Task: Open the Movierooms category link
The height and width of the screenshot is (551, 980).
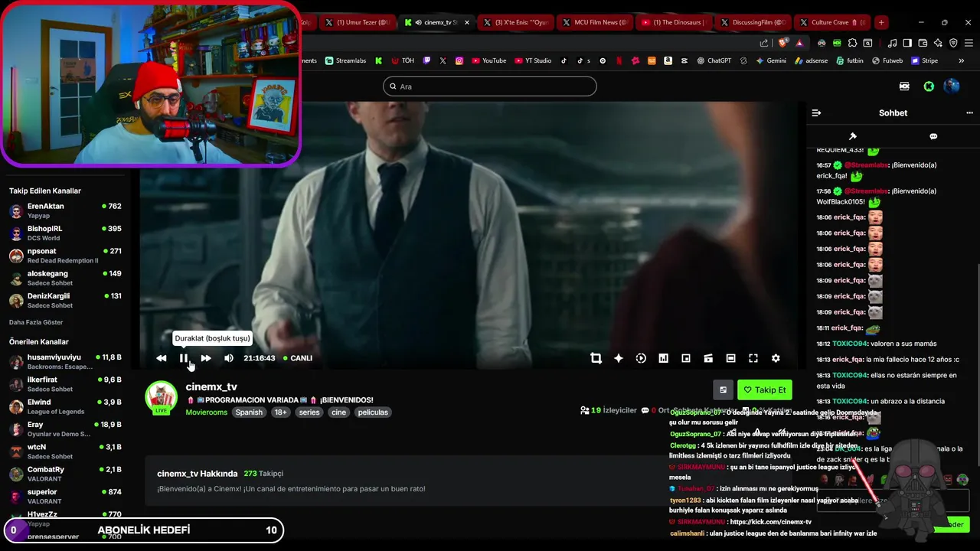Action: [x=207, y=412]
